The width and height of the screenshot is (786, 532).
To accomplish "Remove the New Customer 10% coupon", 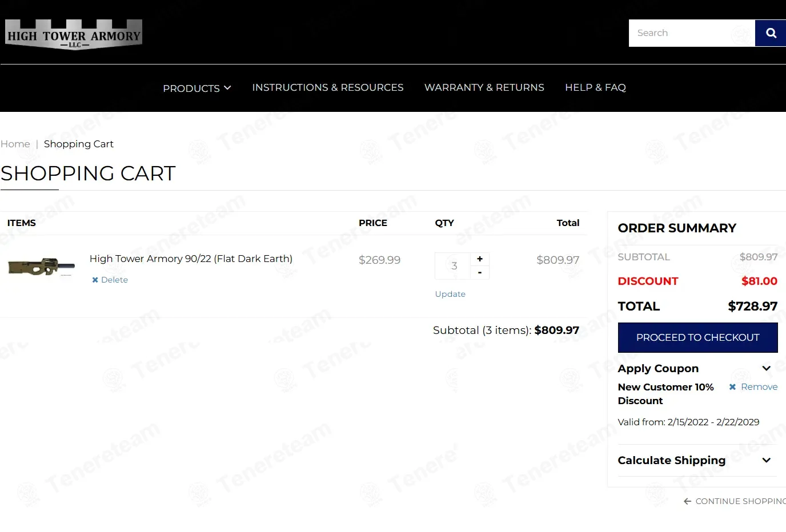I will tap(753, 387).
